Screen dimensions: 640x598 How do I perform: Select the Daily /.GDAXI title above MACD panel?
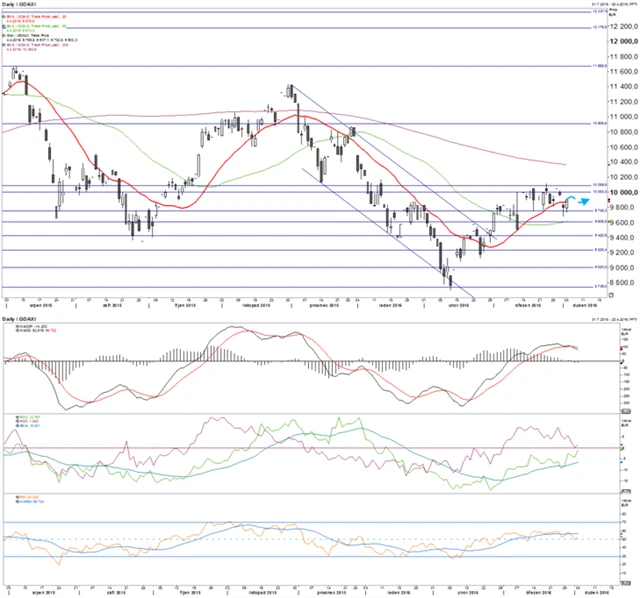[x=19, y=319]
